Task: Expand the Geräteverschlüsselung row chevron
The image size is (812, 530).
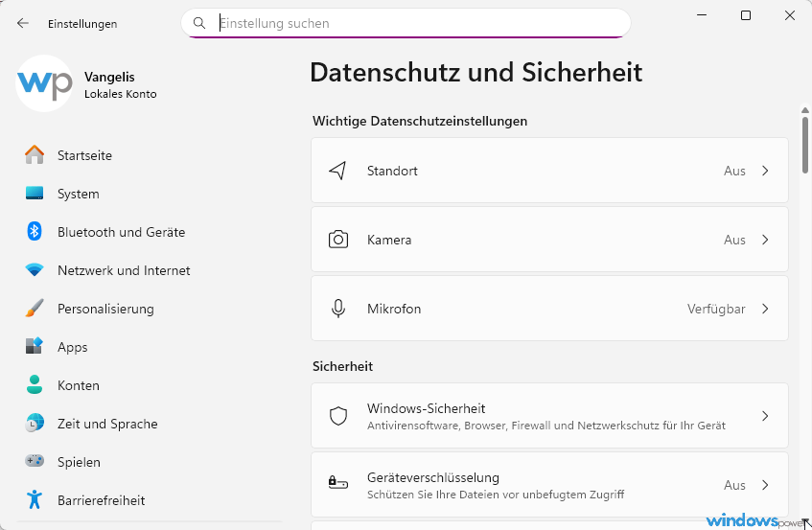Action: click(x=765, y=484)
